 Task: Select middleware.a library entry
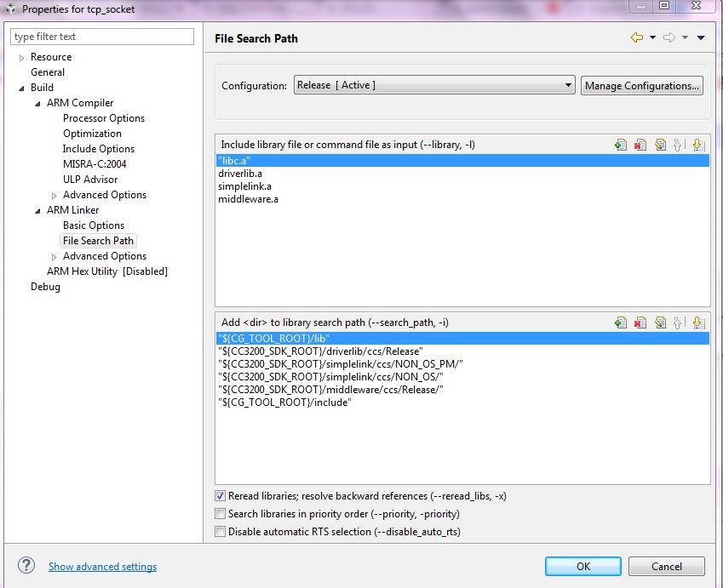pos(462,199)
